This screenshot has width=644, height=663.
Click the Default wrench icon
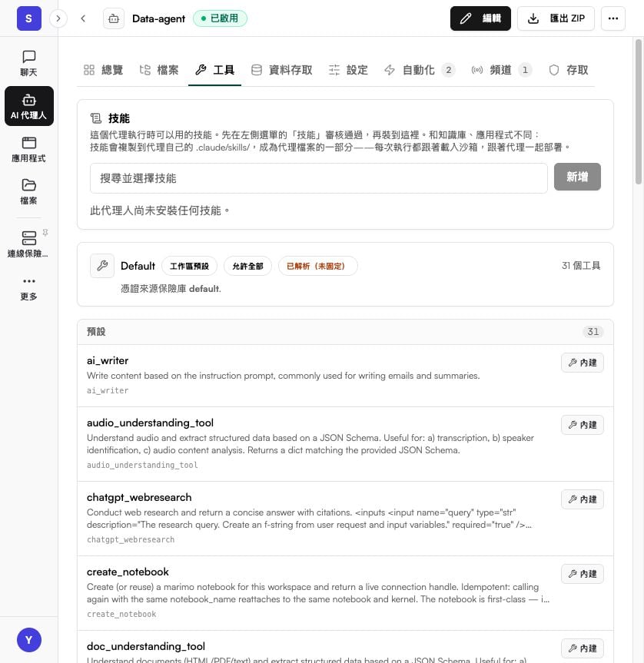click(x=102, y=266)
